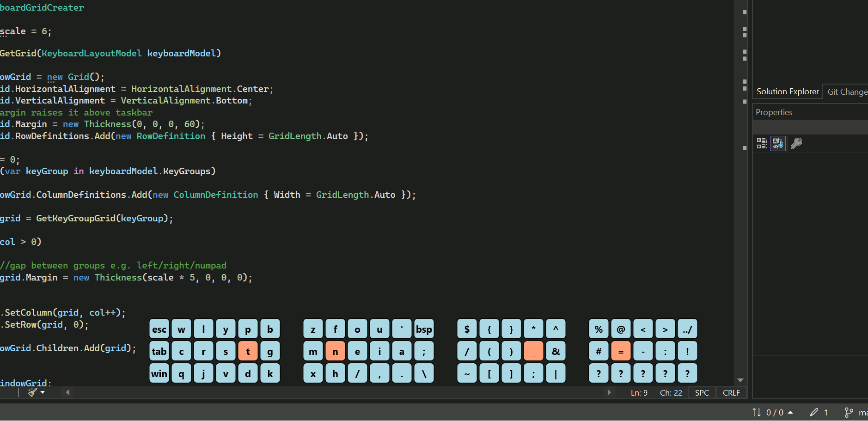The width and height of the screenshot is (868, 421).
Task: Switch Properties to Categorized view
Action: (762, 143)
